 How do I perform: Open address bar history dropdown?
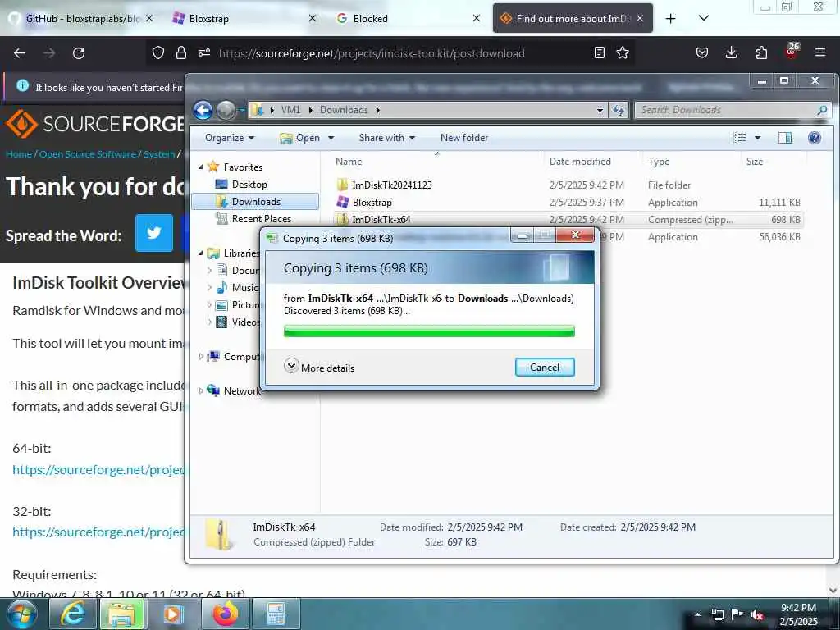[x=600, y=111]
